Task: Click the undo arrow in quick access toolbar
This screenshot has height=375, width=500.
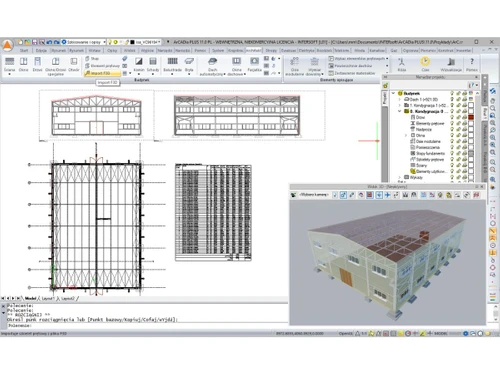Action: coord(49,42)
